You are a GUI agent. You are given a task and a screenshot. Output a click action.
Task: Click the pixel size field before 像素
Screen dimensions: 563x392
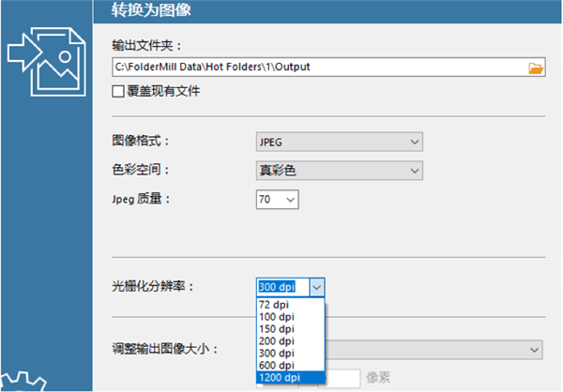tap(342, 378)
